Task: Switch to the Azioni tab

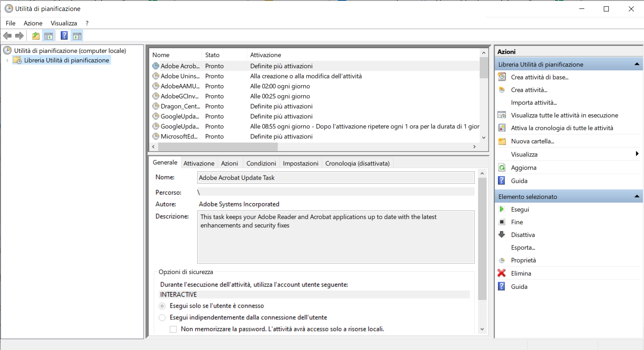Action: pyautogui.click(x=229, y=163)
